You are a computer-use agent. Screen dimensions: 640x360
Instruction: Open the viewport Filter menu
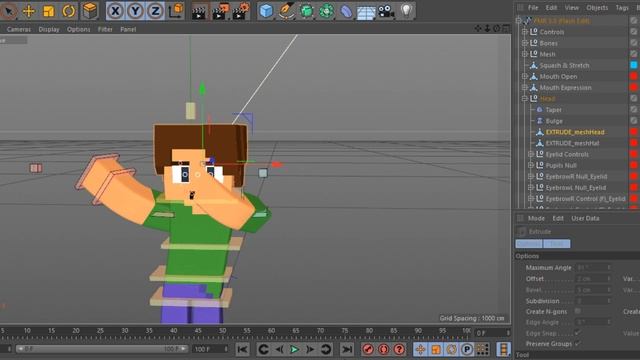(105, 29)
